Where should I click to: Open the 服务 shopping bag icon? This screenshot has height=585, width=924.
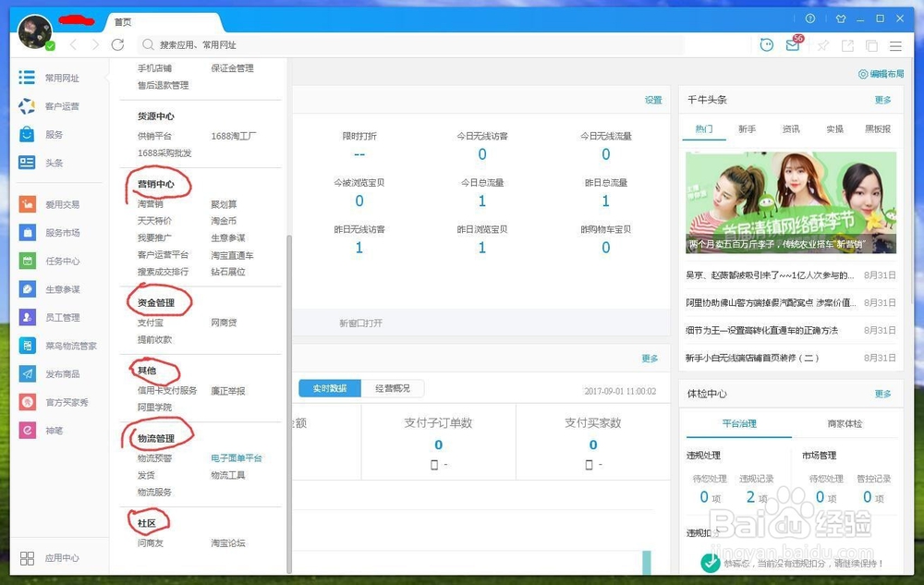coord(27,134)
